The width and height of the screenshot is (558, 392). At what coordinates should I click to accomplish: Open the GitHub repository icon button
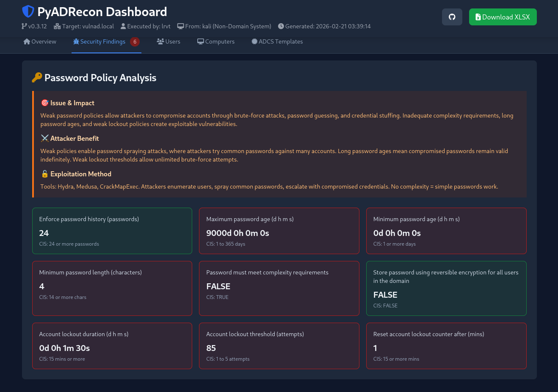pos(452,17)
